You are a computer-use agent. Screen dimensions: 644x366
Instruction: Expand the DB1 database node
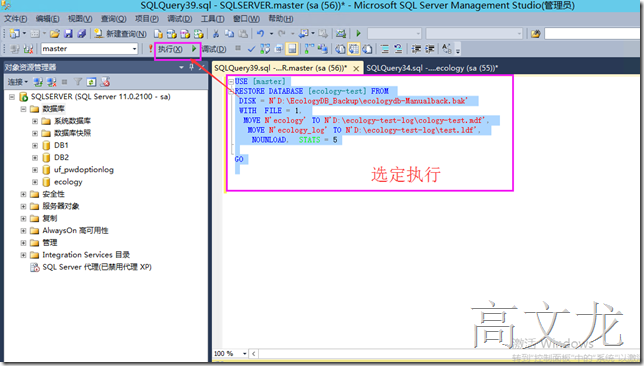(x=35, y=145)
